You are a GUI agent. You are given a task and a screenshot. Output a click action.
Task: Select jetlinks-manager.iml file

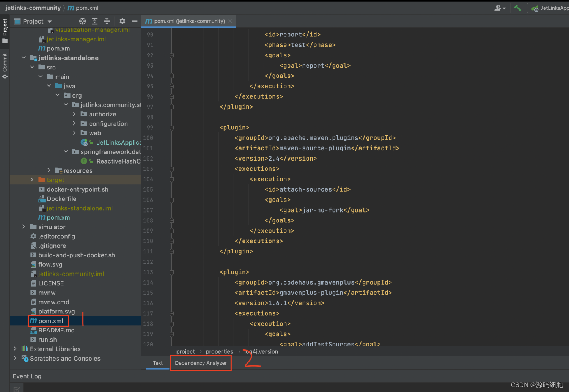pos(72,39)
